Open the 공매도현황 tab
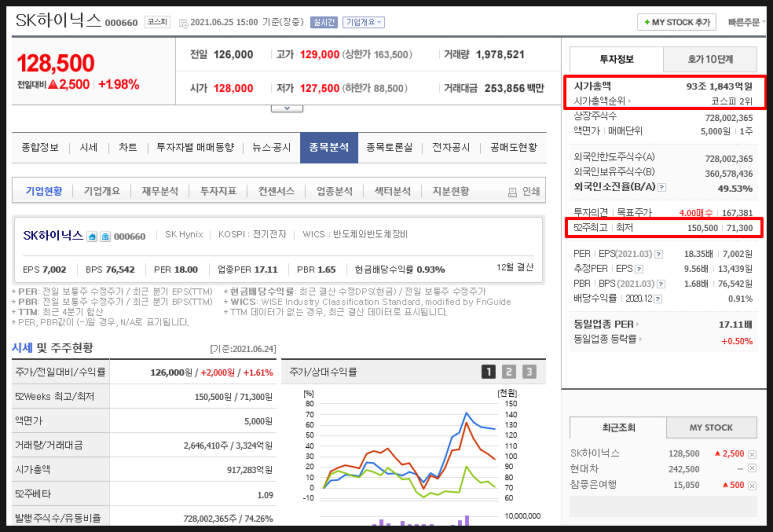The height and width of the screenshot is (532, 773). click(x=513, y=147)
